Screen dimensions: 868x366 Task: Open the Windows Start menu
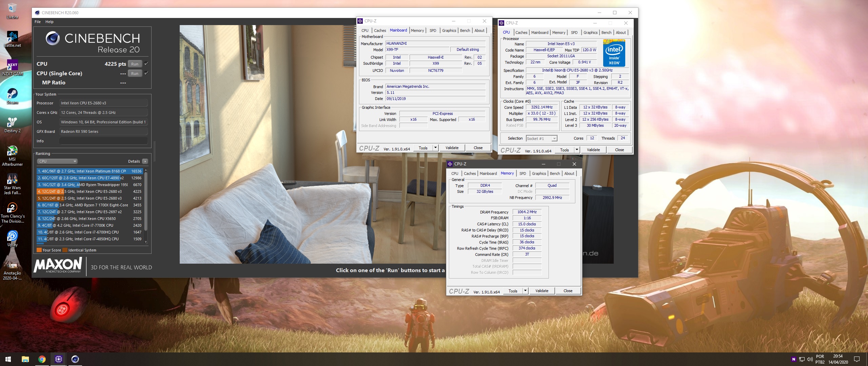8,359
